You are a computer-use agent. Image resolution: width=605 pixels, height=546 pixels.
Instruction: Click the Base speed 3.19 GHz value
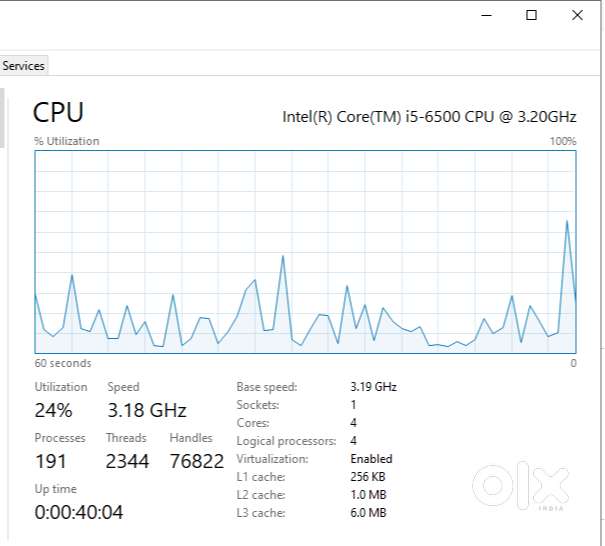coord(373,387)
